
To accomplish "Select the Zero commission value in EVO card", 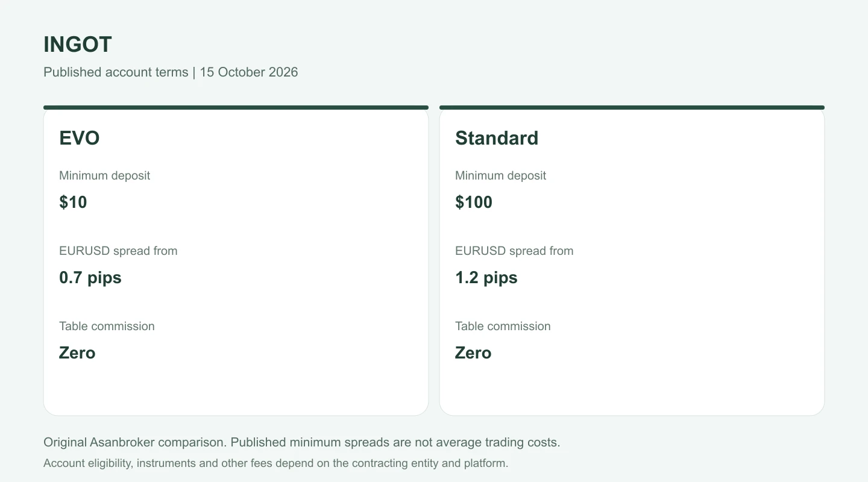I will pos(77,353).
